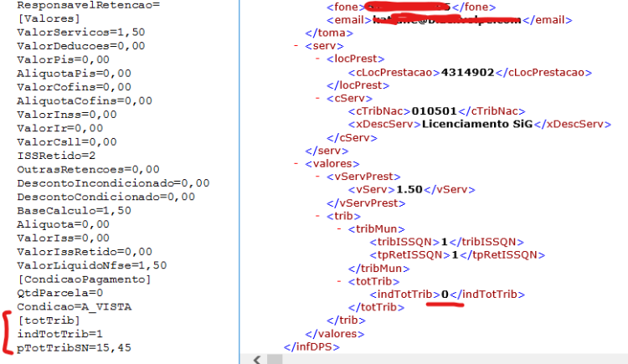628x364 pixels.
Task: Click the OutrasRetencoes=0,00 line
Action: click(88, 169)
